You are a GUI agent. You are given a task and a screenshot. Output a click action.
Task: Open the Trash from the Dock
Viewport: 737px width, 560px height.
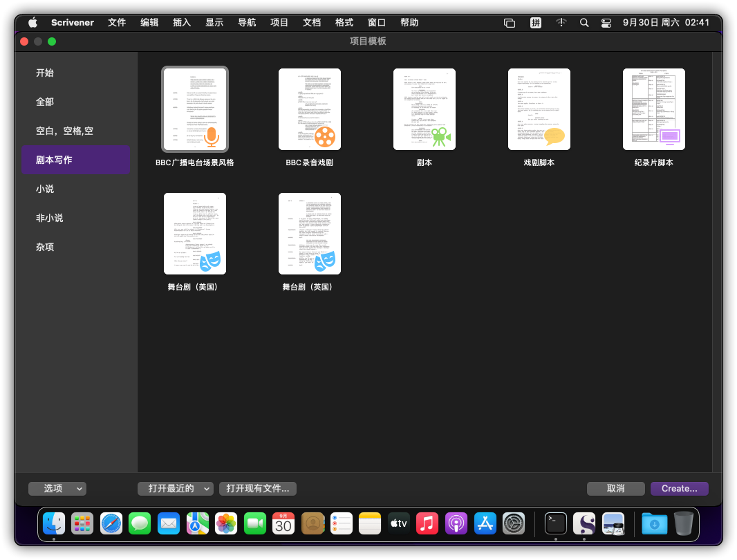click(x=683, y=523)
